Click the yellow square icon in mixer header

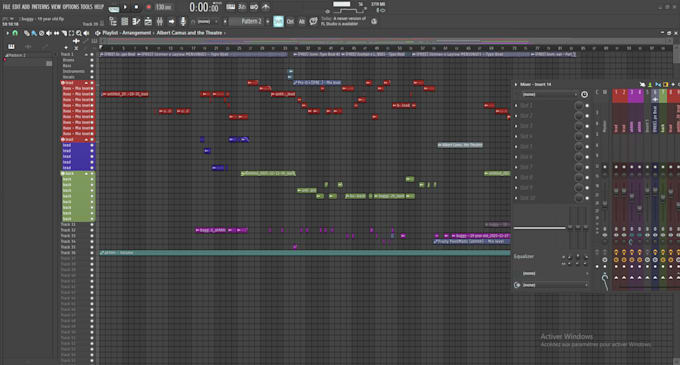665,84
